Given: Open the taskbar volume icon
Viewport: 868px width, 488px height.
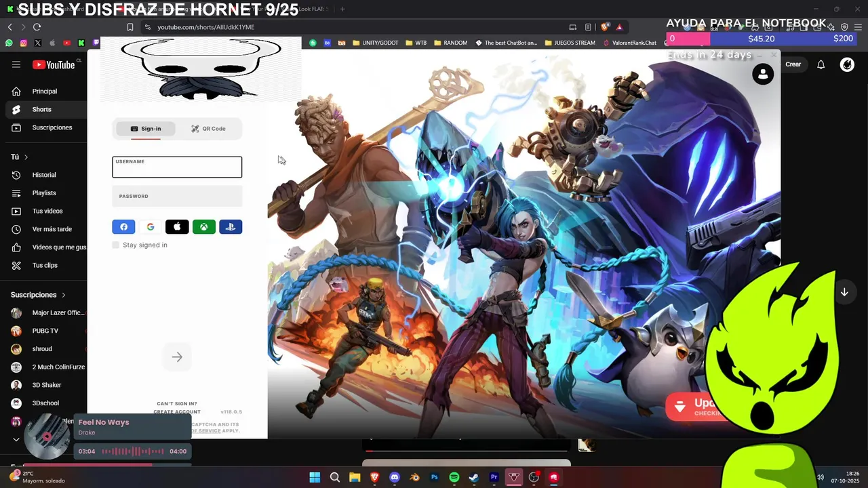Looking at the screenshot, I should click(820, 477).
